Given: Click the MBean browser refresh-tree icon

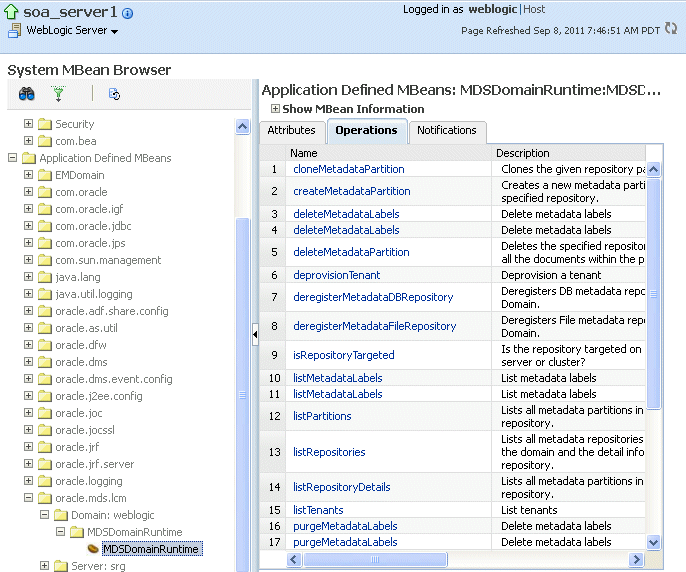Looking at the screenshot, I should 114,94.
